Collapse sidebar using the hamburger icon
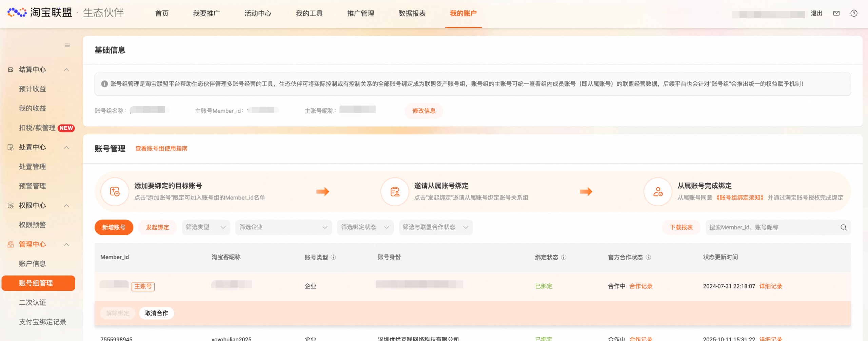 pos(67,45)
